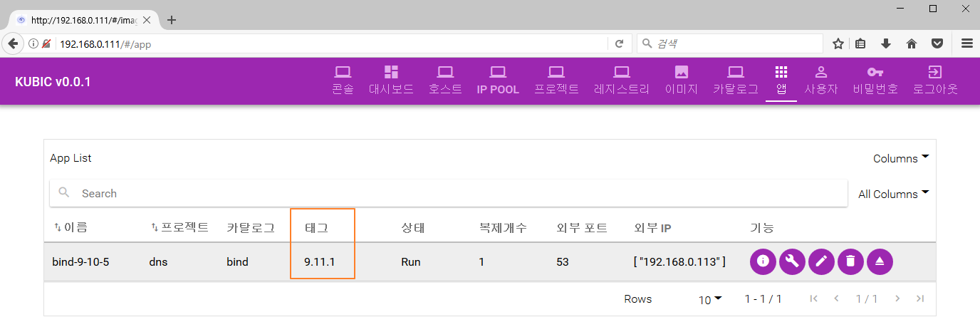Sort the table by 프로젝트 column

[180, 227]
